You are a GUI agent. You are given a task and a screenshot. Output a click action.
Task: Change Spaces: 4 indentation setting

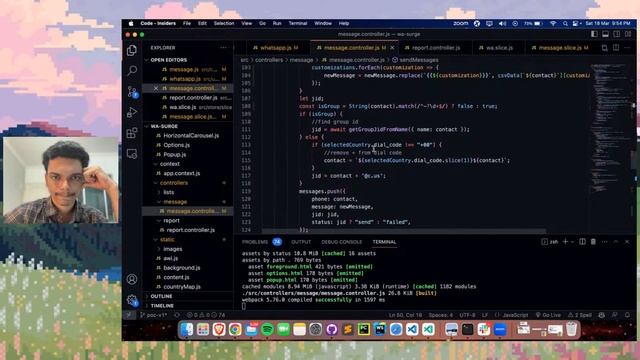441,315
